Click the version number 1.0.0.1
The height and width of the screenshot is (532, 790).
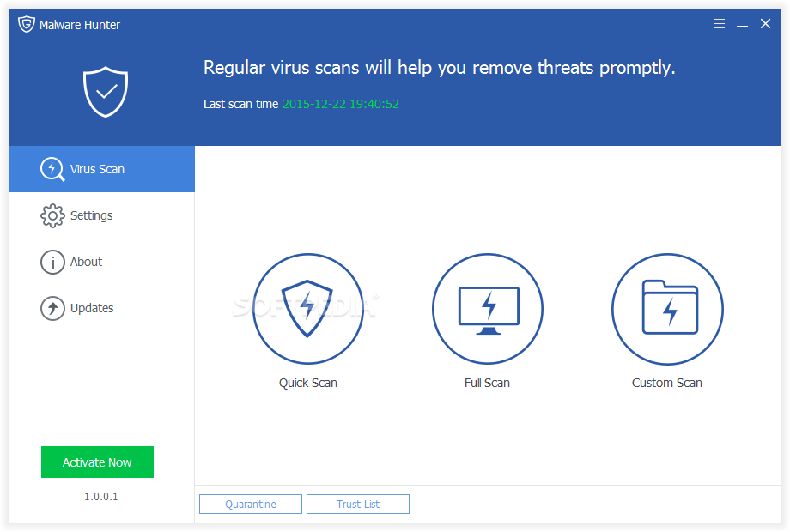click(x=100, y=497)
